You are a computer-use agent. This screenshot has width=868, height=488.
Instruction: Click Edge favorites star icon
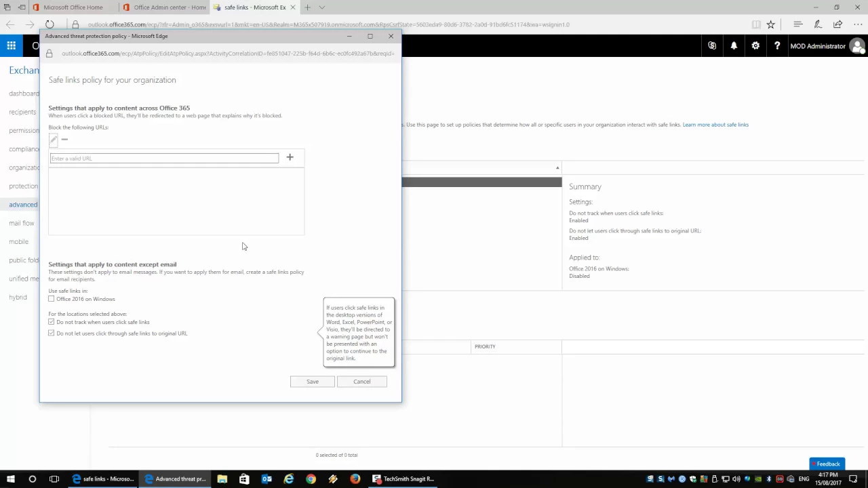coord(770,24)
